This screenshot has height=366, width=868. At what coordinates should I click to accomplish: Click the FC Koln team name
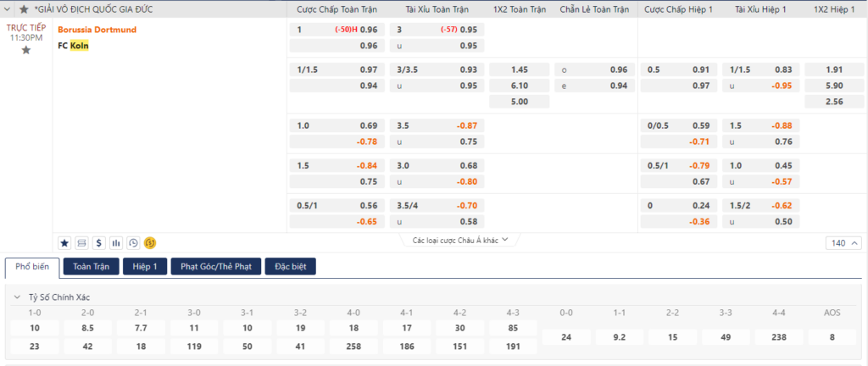click(73, 46)
